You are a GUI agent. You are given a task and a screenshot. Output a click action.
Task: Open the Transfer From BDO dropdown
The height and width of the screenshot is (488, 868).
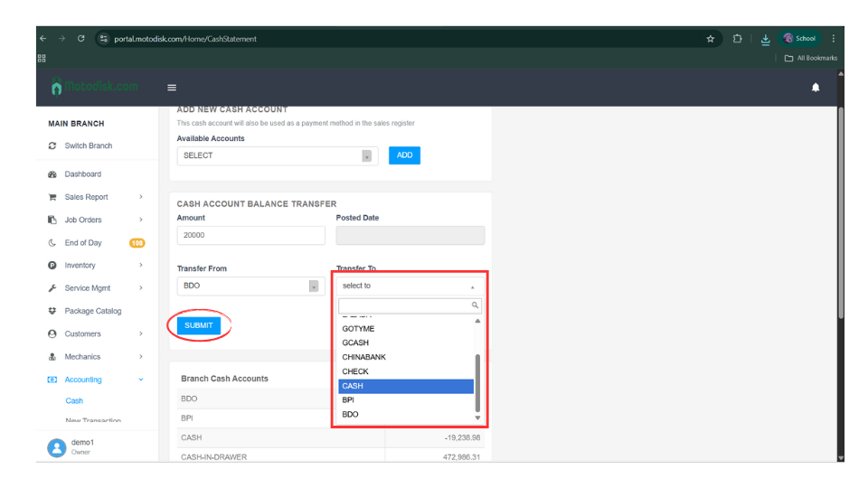(x=250, y=286)
